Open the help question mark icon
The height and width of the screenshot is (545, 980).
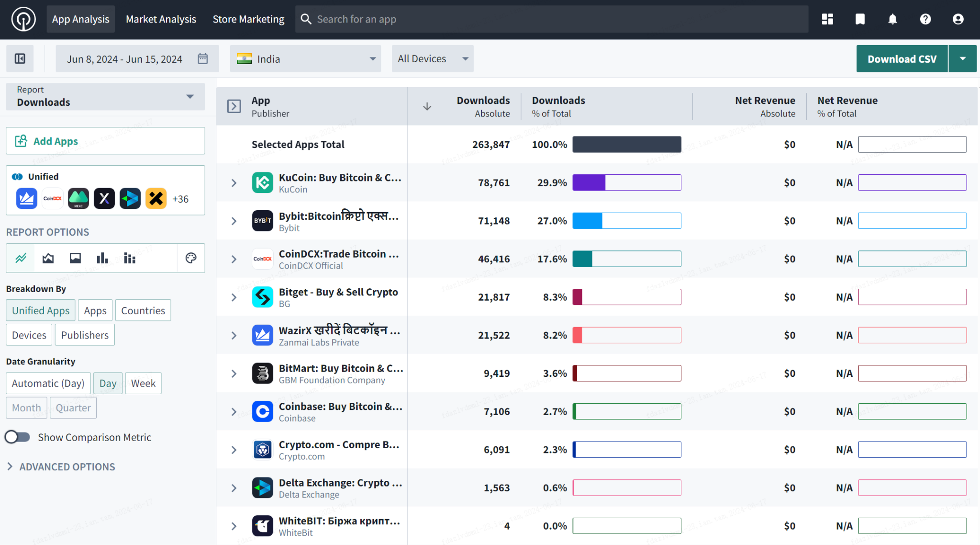click(x=925, y=19)
